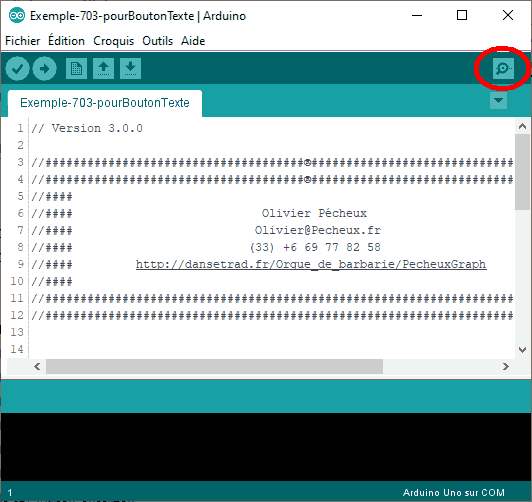The image size is (532, 502).
Task: Open the dansetrad.fr PecheuxGraph link
Action: [x=311, y=264]
